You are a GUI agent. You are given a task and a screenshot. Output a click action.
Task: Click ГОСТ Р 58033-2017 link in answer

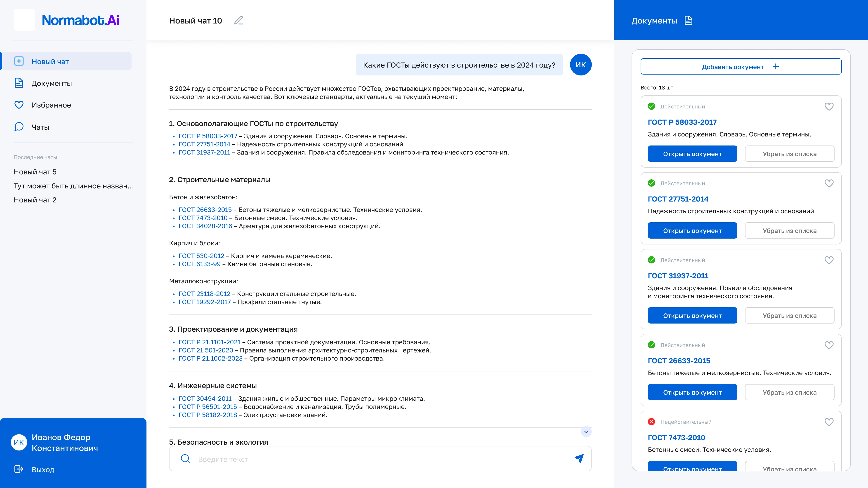click(208, 136)
